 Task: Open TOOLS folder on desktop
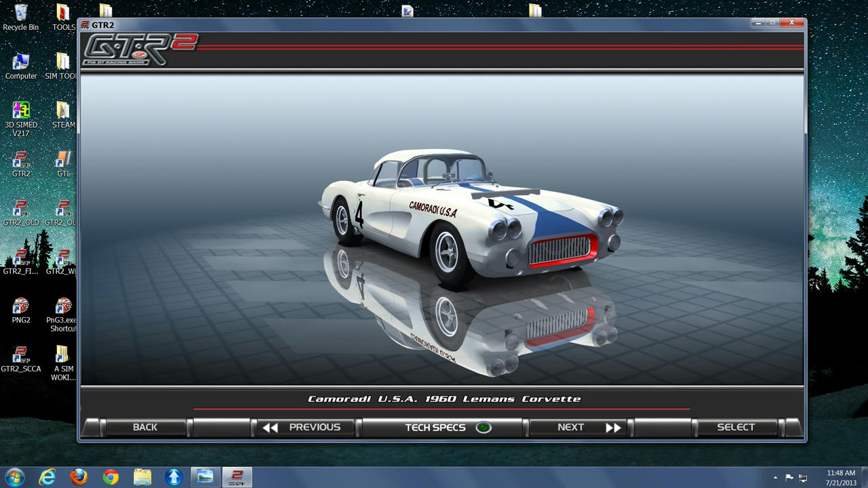[63, 18]
